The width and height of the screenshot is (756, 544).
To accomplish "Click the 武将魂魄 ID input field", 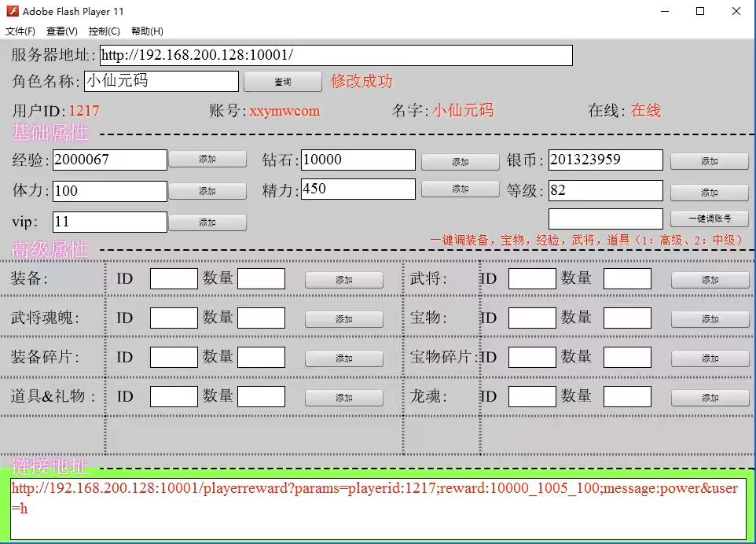I will (x=174, y=318).
